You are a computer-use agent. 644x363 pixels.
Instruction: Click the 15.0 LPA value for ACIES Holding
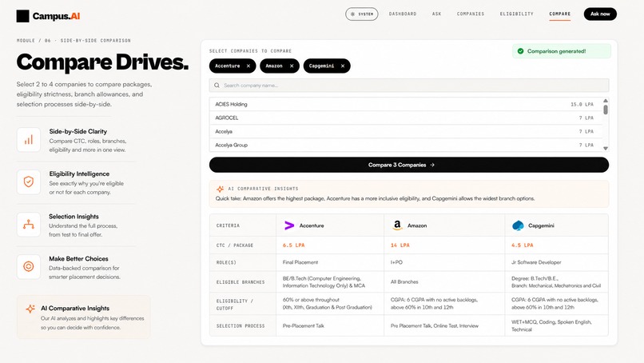[582, 105]
